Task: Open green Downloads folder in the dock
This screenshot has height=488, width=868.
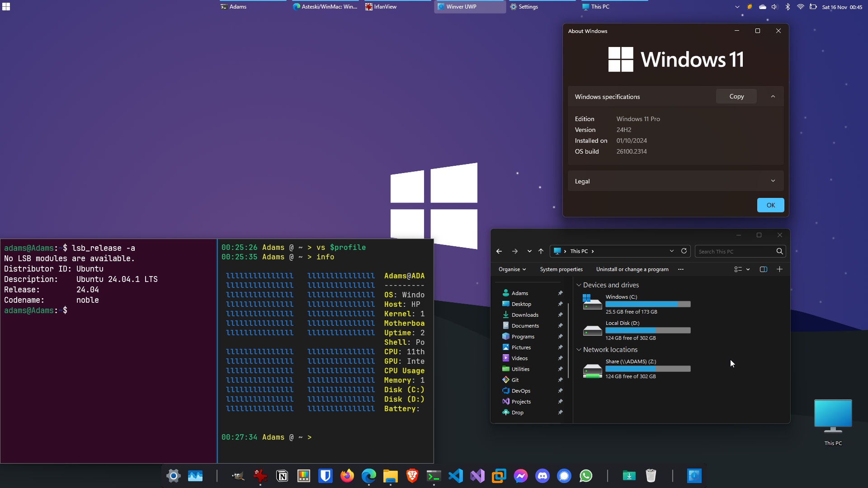Action: (x=629, y=476)
